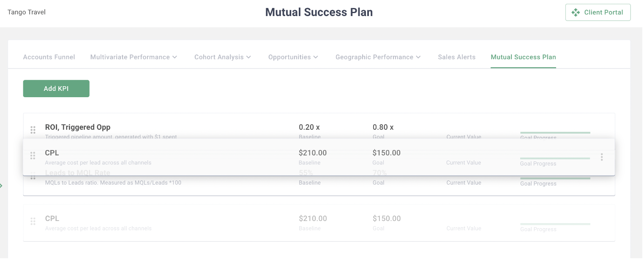Click drag handle on the faded bottom CPL card
The image size is (644, 262).
click(33, 221)
